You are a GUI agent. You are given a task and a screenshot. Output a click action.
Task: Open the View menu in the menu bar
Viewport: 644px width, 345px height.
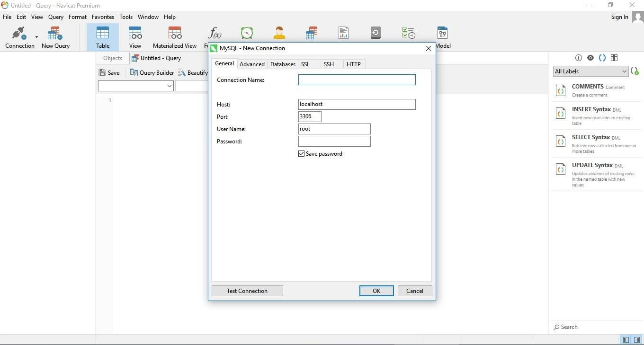coord(37,17)
